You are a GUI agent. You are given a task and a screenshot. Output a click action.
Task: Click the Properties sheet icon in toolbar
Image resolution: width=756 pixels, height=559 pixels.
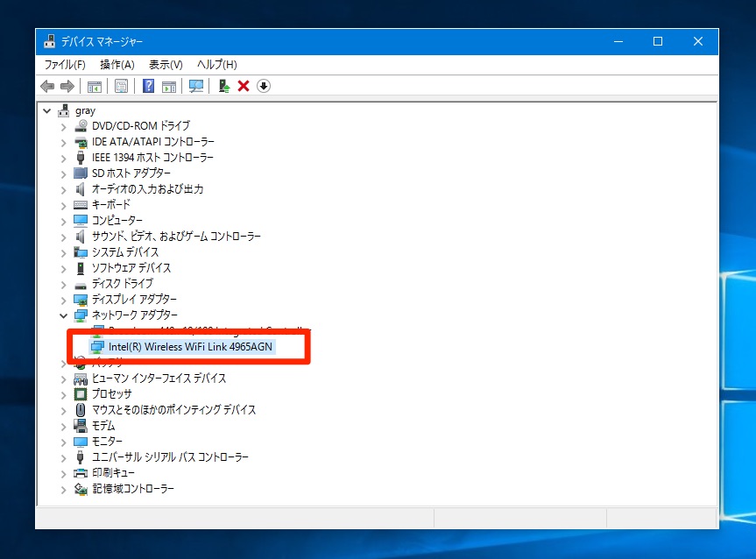pyautogui.click(x=122, y=86)
